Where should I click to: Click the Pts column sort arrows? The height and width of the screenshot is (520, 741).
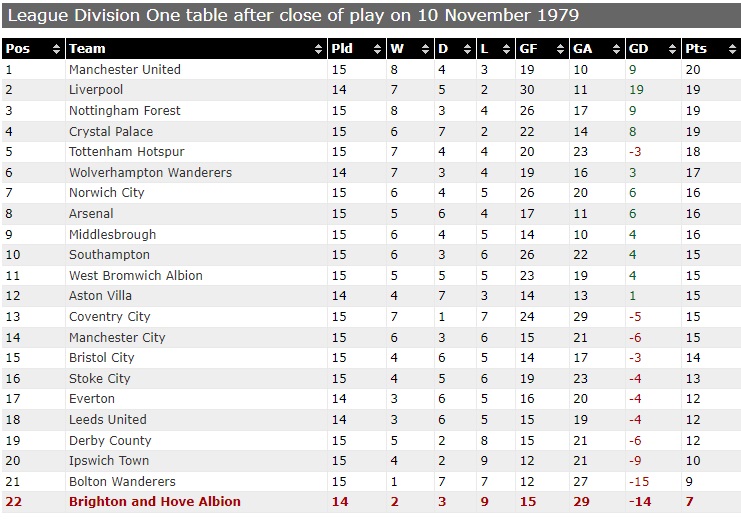(732, 49)
